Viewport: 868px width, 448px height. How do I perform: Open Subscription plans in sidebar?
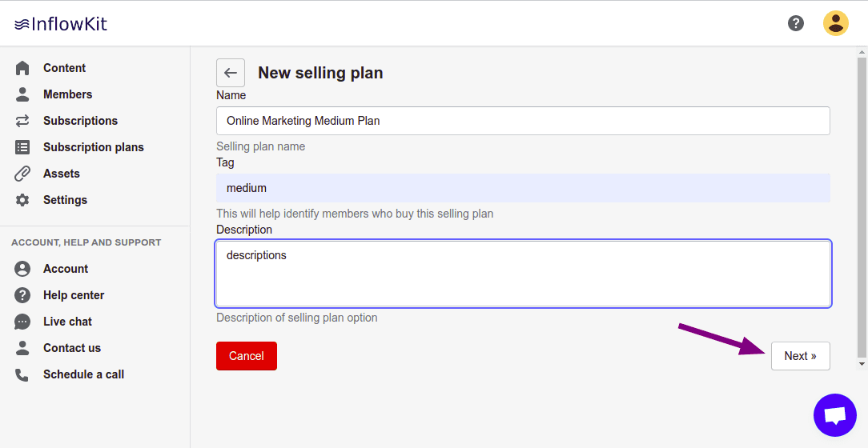pos(93,147)
